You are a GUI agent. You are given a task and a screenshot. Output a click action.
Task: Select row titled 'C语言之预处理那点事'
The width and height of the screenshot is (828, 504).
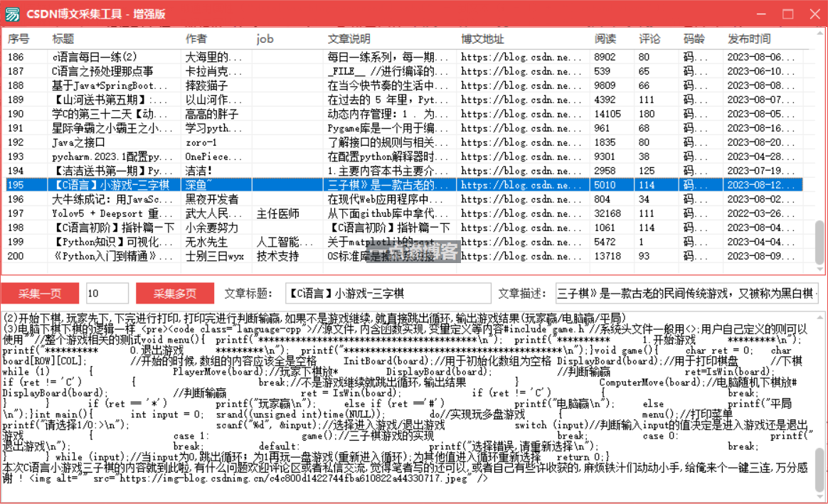click(102, 71)
